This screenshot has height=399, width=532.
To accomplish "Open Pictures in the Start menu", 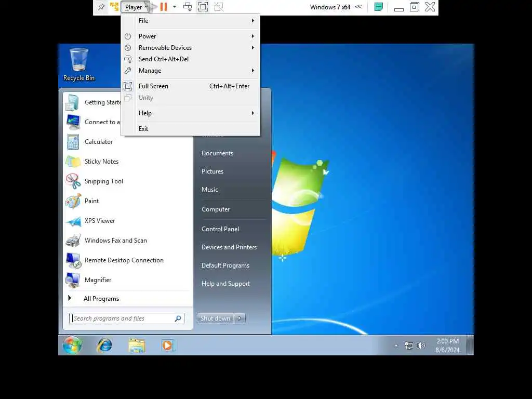I will [212, 171].
